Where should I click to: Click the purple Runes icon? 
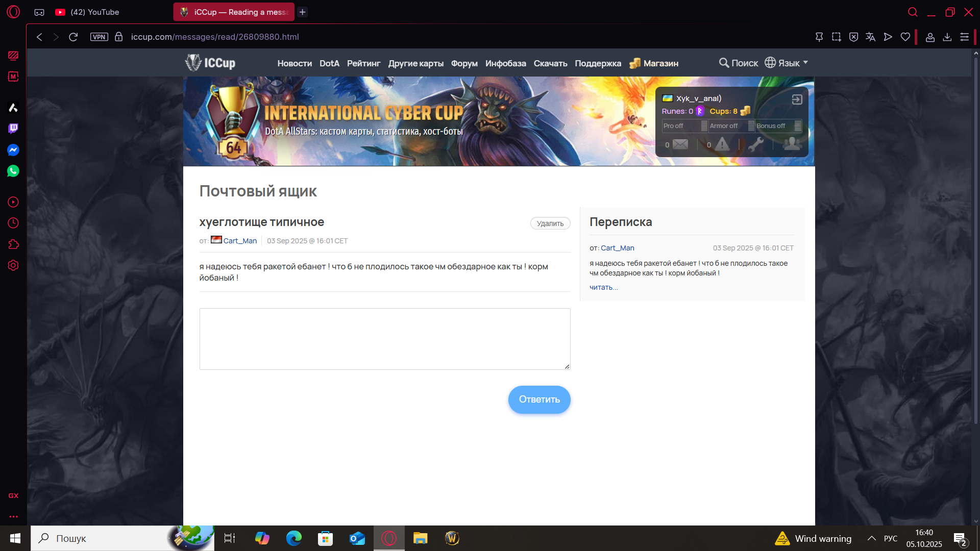coord(700,111)
